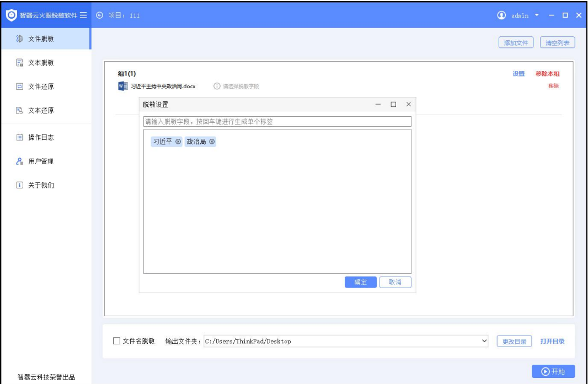
Task: Delete the 政治局 tag with its x icon
Action: [x=212, y=142]
